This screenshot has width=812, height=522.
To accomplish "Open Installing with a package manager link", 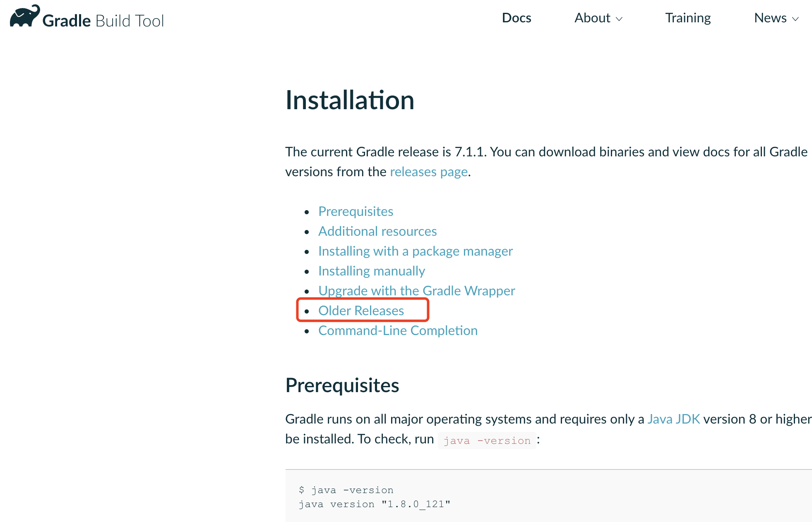I will [x=415, y=251].
